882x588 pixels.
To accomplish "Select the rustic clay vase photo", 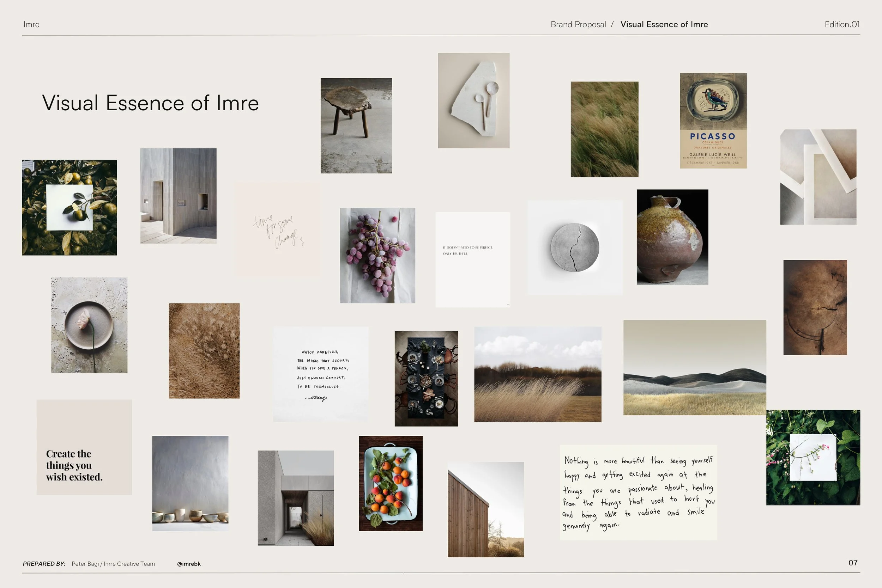I will [672, 237].
